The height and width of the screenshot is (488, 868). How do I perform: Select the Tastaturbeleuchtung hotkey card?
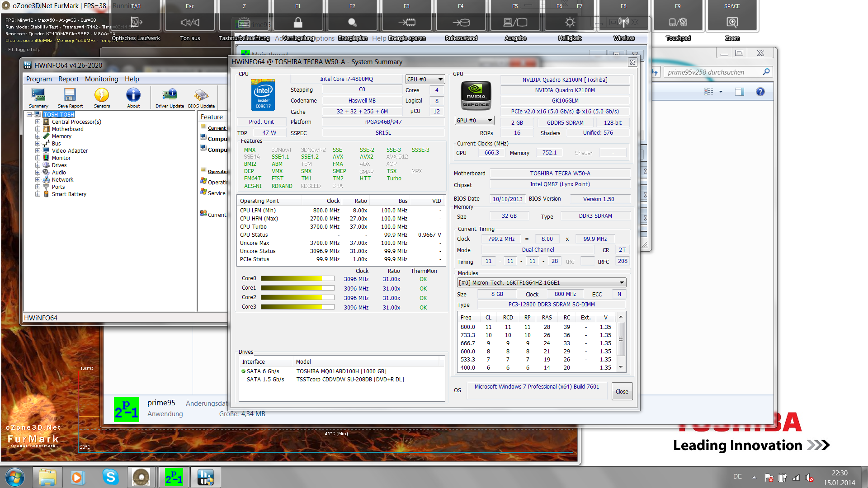click(x=244, y=21)
